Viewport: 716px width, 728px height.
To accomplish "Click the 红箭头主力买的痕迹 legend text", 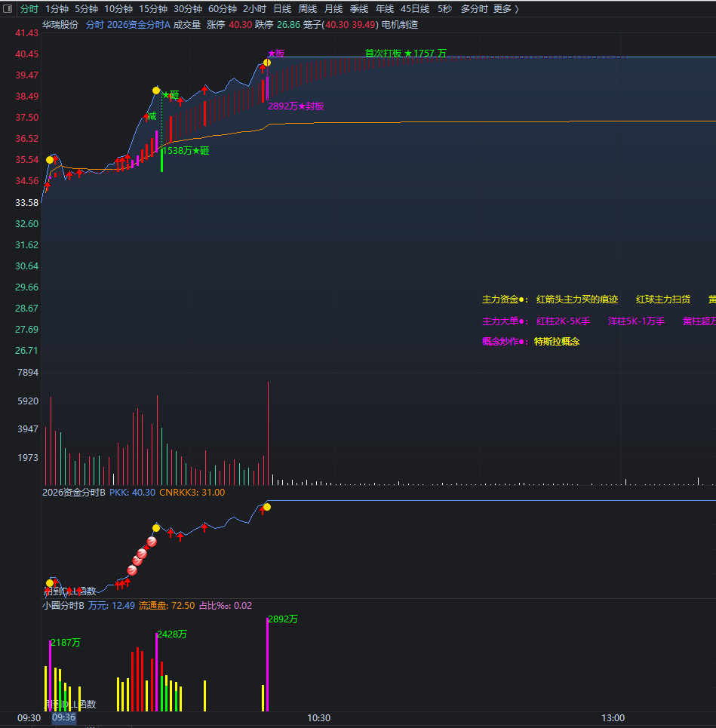I will tap(577, 299).
